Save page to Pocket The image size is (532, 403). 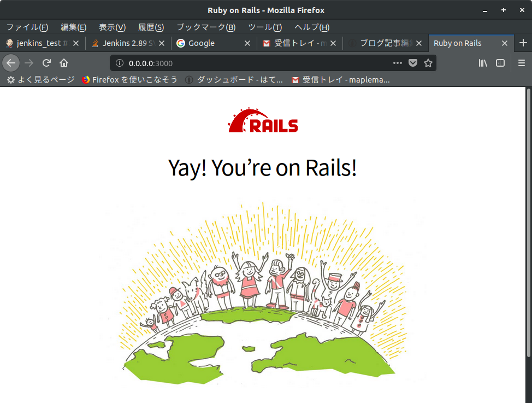(x=412, y=63)
